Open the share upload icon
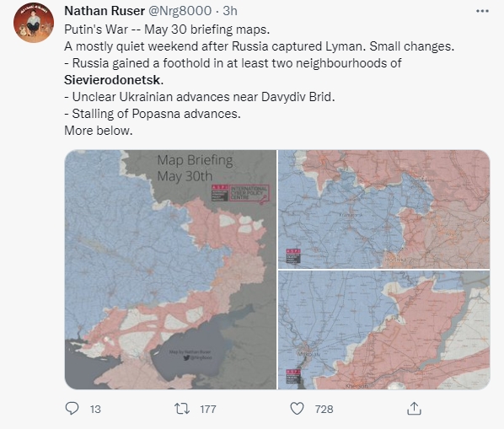Screen dimensions: 504x429 [x=414, y=409]
